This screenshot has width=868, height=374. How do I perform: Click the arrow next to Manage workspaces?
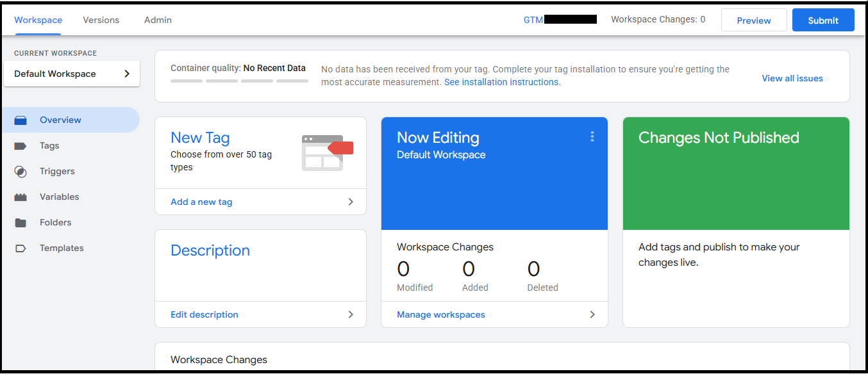(592, 314)
